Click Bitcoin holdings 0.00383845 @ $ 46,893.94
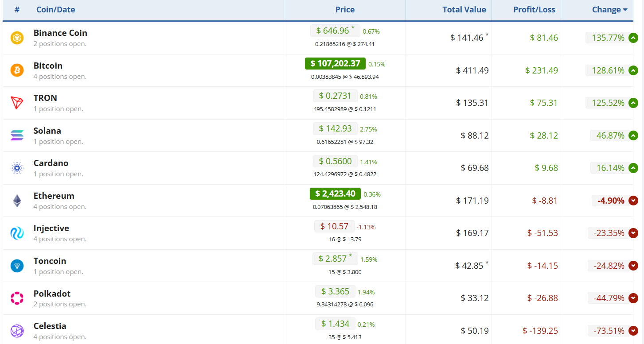The height and width of the screenshot is (344, 644). (x=345, y=77)
